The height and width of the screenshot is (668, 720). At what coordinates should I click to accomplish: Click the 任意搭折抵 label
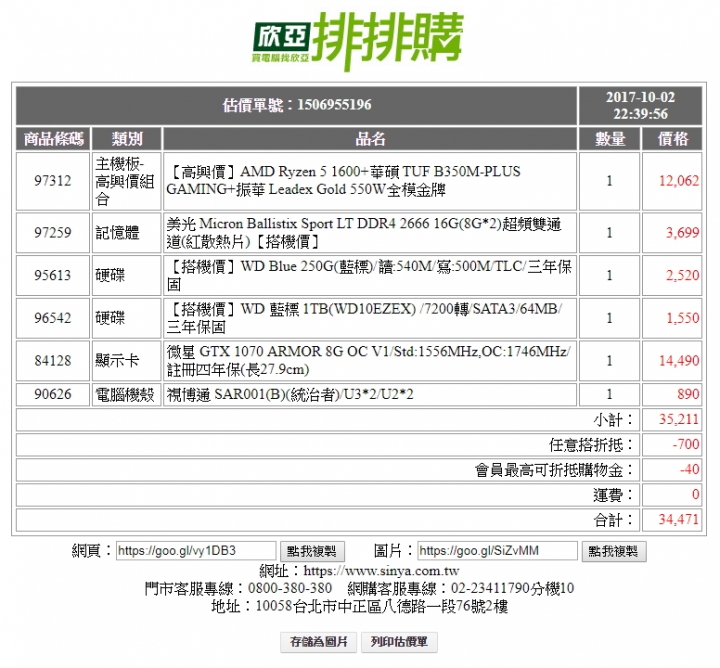tap(591, 445)
